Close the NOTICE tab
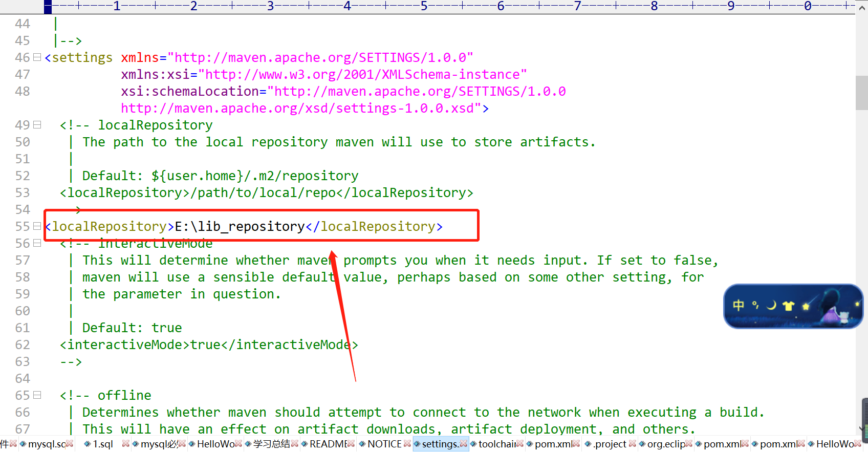Image resolution: width=868 pixels, height=452 pixels. [x=407, y=444]
